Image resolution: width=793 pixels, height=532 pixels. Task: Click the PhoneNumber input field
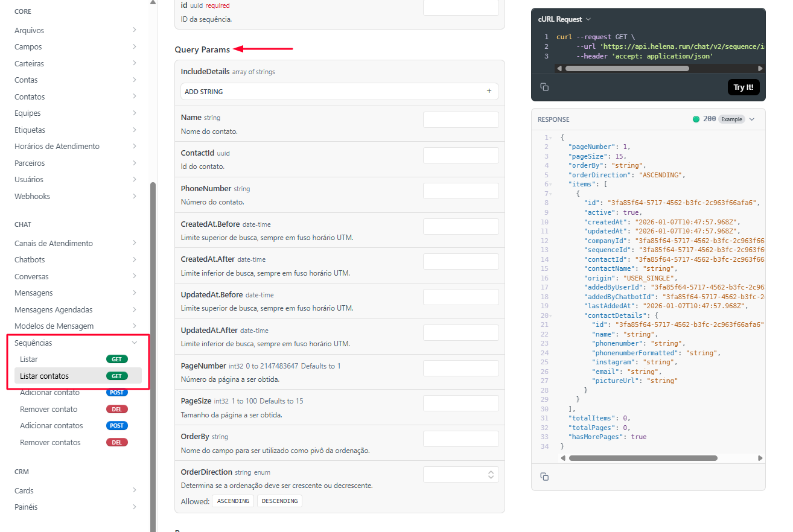pos(460,191)
